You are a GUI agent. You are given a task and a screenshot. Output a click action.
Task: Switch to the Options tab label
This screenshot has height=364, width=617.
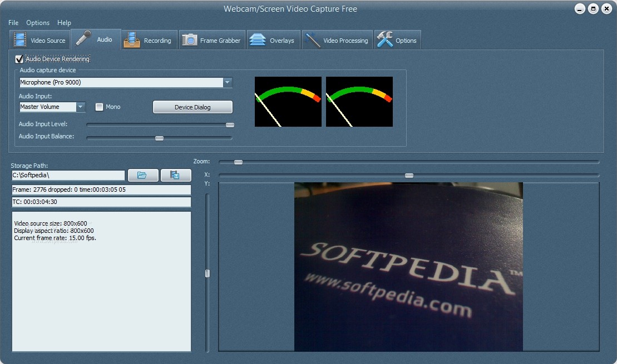(x=406, y=41)
